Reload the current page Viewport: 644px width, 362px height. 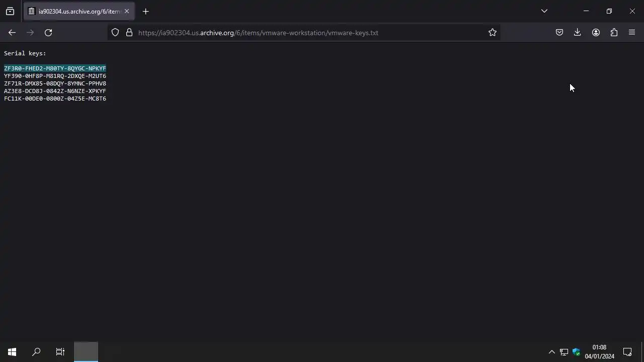tap(48, 32)
